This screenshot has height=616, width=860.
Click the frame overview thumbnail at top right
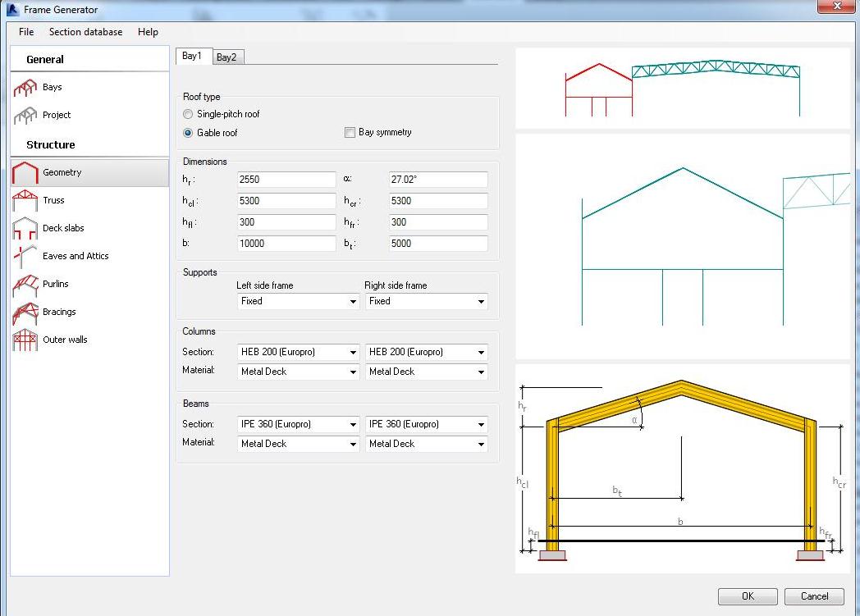pos(682,89)
